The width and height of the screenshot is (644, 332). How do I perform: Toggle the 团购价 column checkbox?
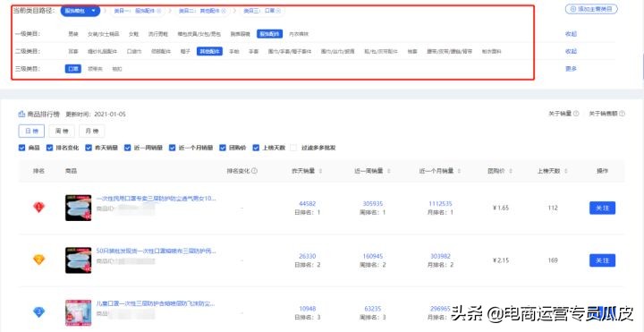(223, 148)
